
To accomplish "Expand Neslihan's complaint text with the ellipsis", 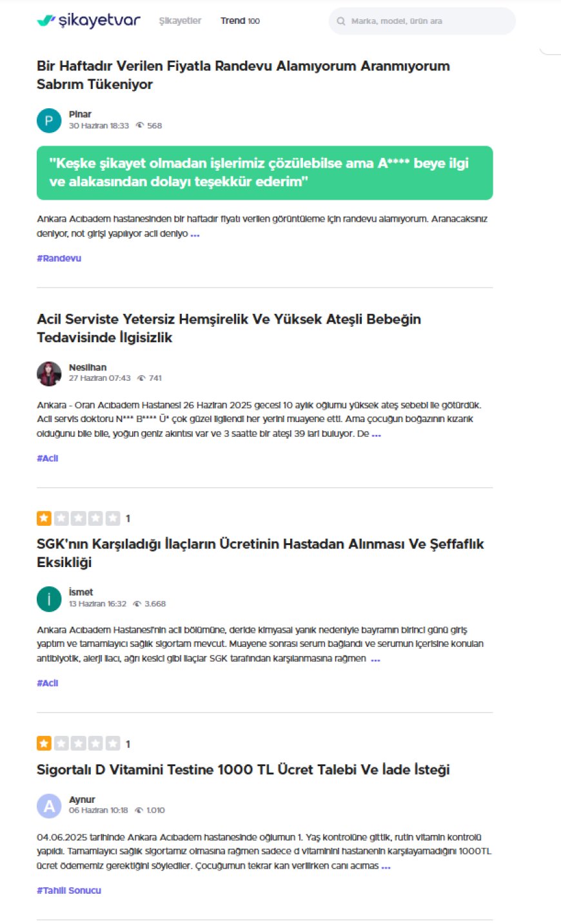I will tap(377, 434).
